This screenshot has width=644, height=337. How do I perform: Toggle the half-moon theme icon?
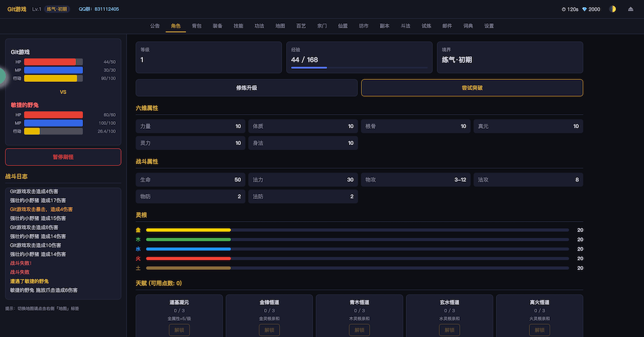tap(612, 9)
